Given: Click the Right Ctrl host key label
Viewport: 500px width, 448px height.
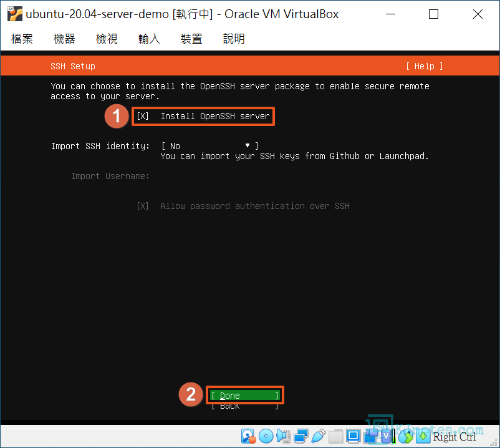Looking at the screenshot, I should tap(454, 437).
